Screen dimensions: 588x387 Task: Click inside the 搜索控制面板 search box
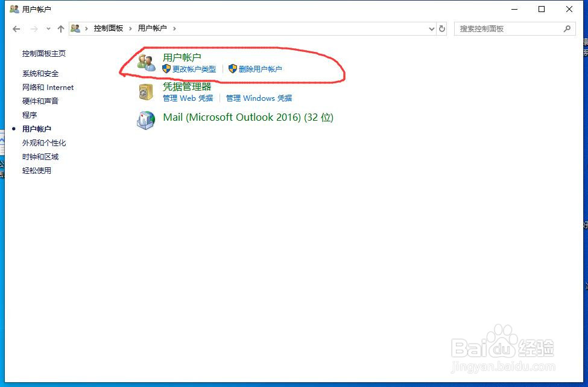(x=513, y=28)
